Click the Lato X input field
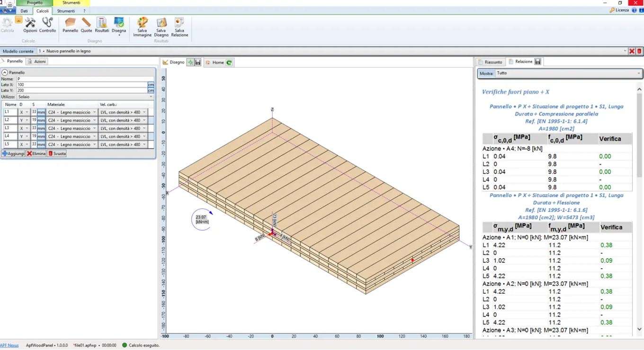The image size is (644, 350). [81, 85]
